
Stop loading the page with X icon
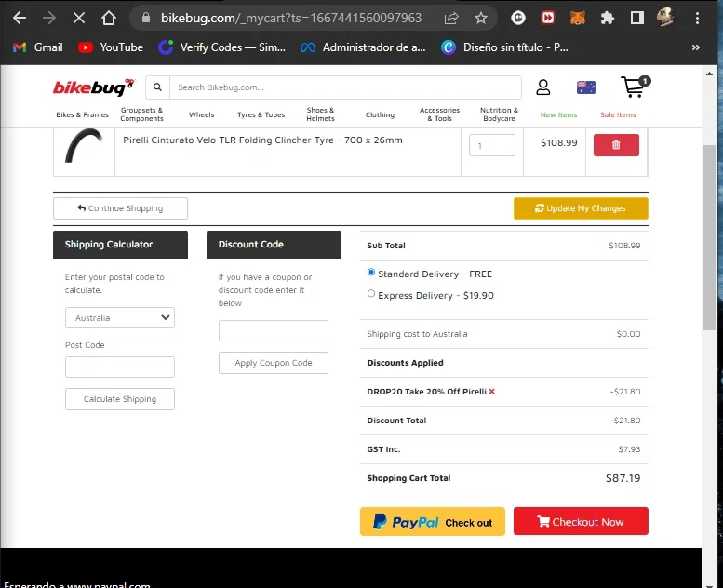79,18
